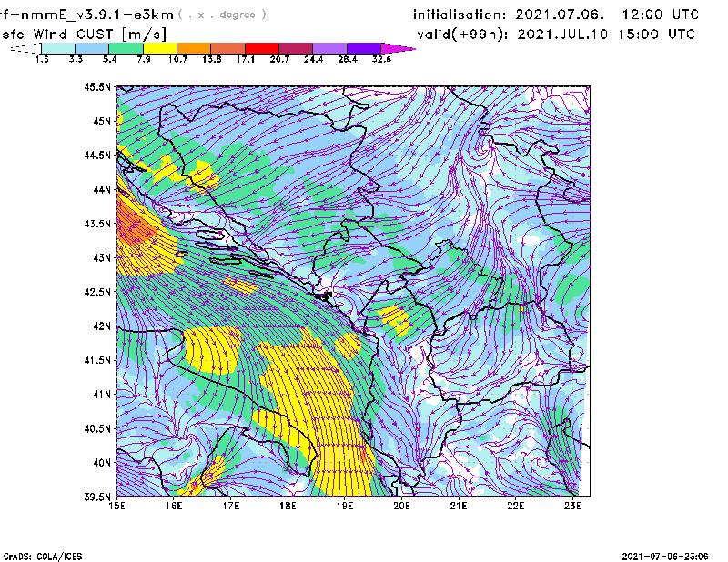
Task: Click the legend value 32.6
Action: 381,59
